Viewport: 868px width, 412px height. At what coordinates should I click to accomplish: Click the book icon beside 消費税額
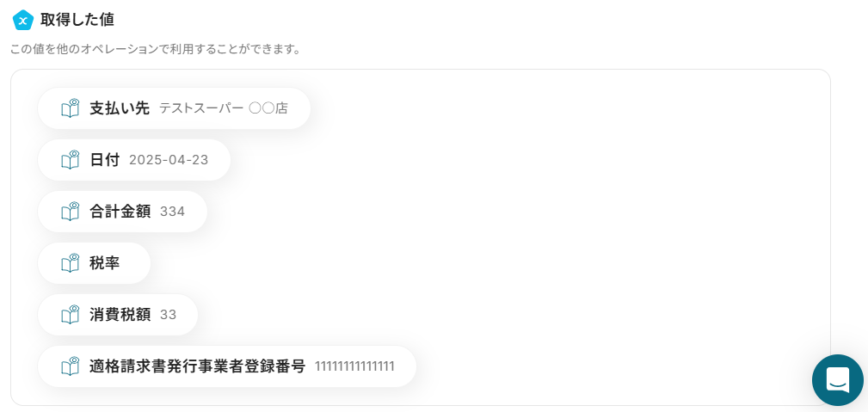[71, 315]
